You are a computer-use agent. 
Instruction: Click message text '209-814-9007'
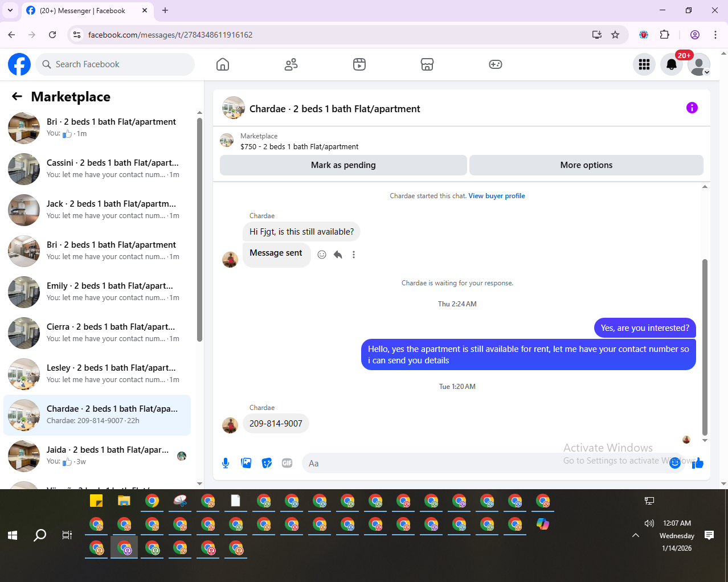[x=276, y=424]
